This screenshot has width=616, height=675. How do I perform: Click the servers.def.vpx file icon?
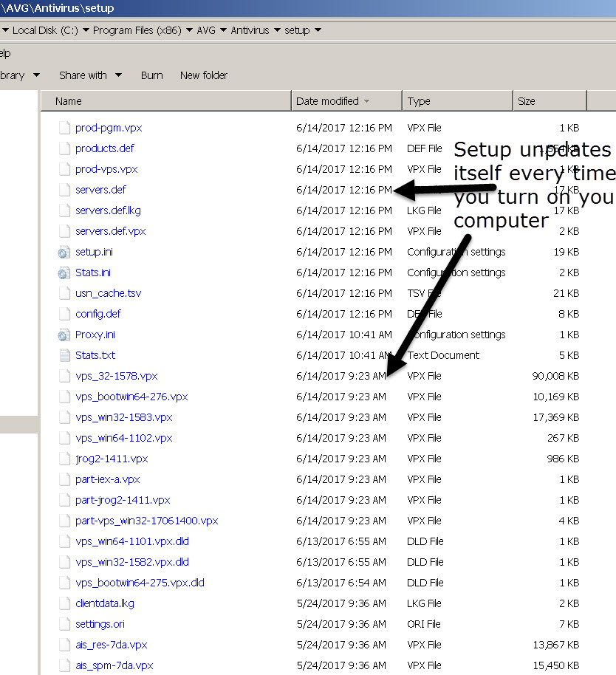[64, 231]
